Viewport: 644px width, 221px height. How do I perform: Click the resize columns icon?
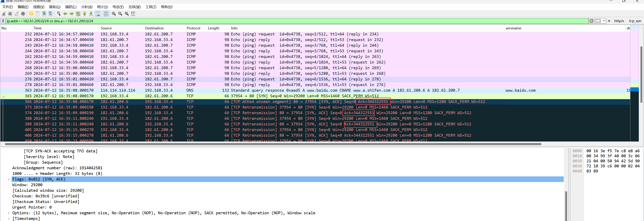pos(133,14)
